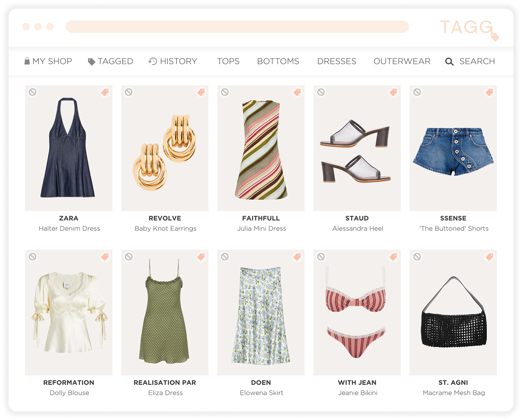Click the browser address bar
522x420 pixels.
(x=237, y=27)
